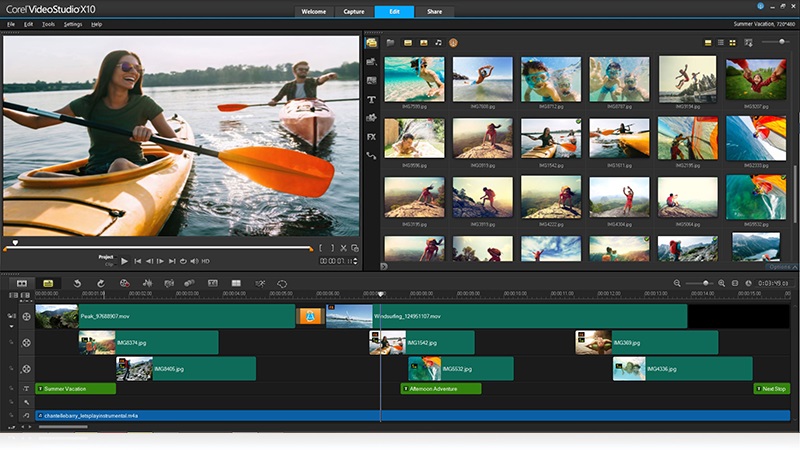Switch to the Share tab

(x=434, y=12)
